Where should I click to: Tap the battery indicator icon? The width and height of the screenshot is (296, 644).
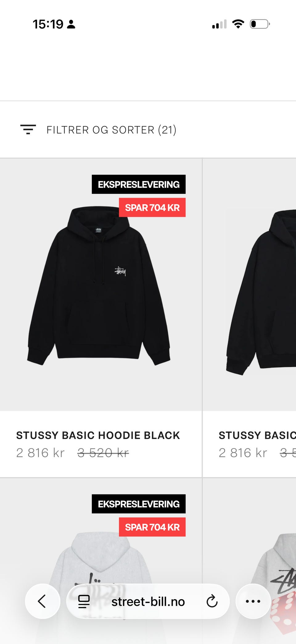coord(260,24)
